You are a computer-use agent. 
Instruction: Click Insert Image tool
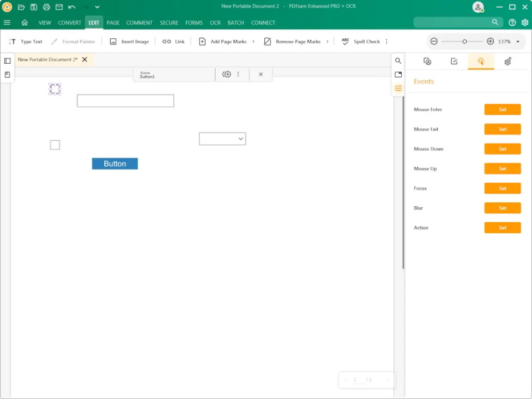(x=129, y=42)
